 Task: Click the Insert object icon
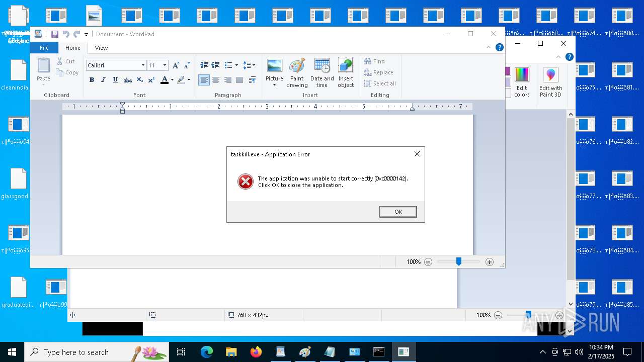346,73
